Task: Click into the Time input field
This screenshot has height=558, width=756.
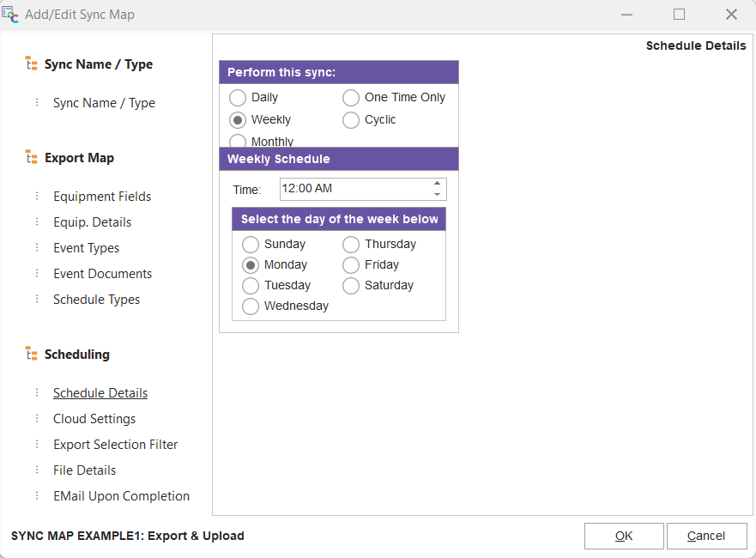Action: tap(354, 189)
